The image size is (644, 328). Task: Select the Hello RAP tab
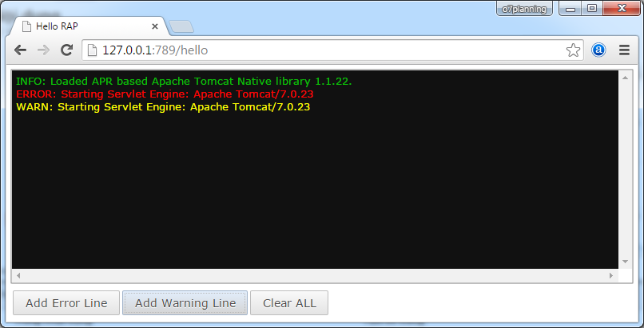pos(88,26)
